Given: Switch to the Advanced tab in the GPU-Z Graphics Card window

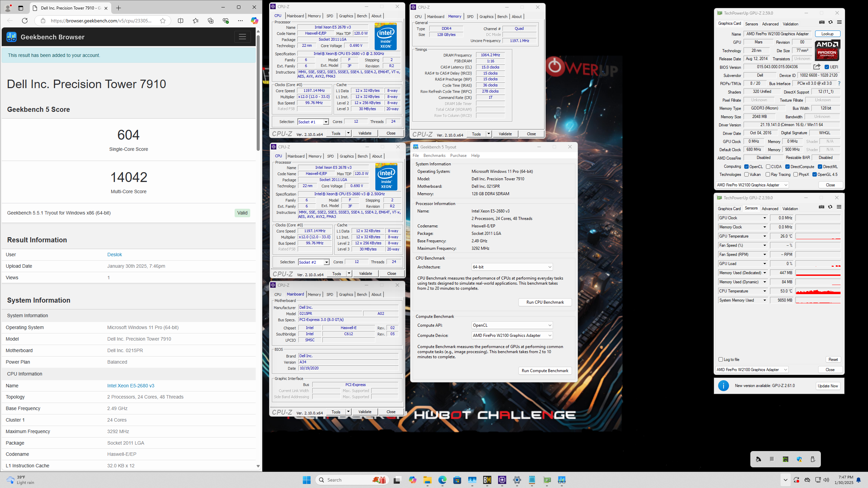Looking at the screenshot, I should [770, 24].
